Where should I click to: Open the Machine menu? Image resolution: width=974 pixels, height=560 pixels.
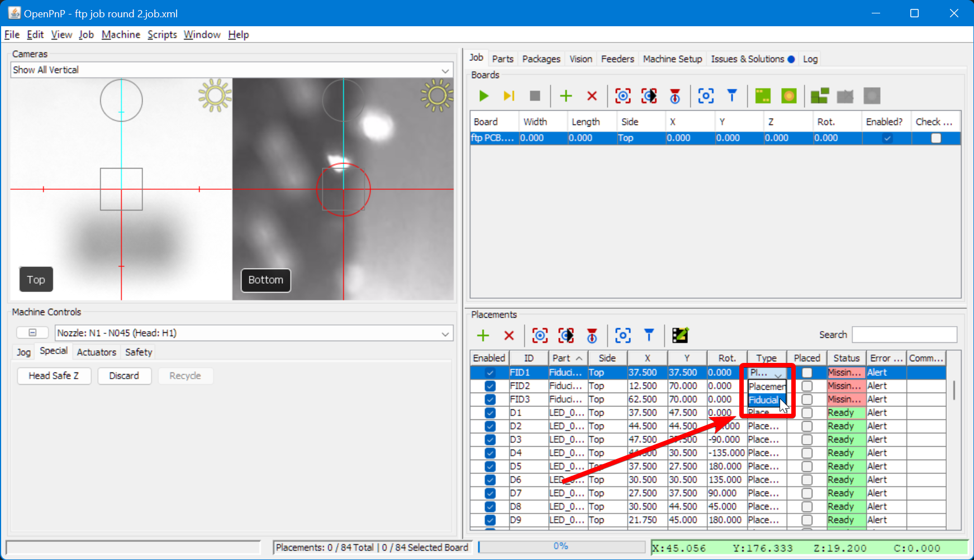pos(121,35)
